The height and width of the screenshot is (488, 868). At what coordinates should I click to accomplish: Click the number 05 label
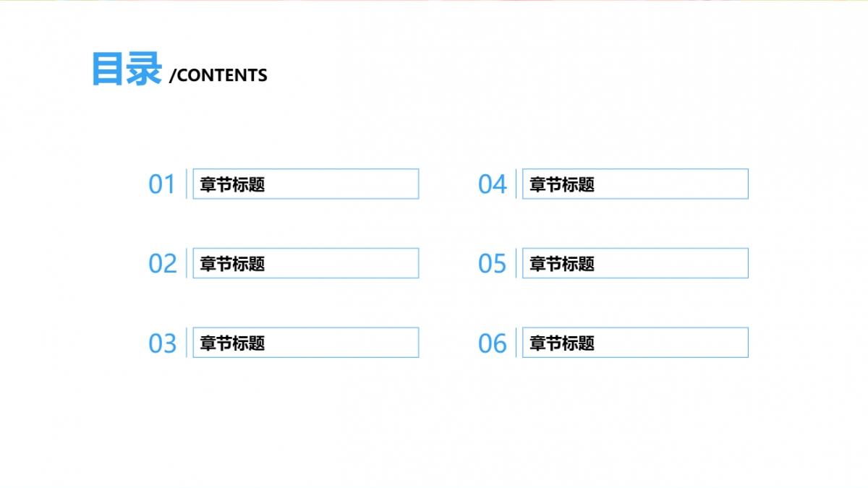tap(492, 264)
